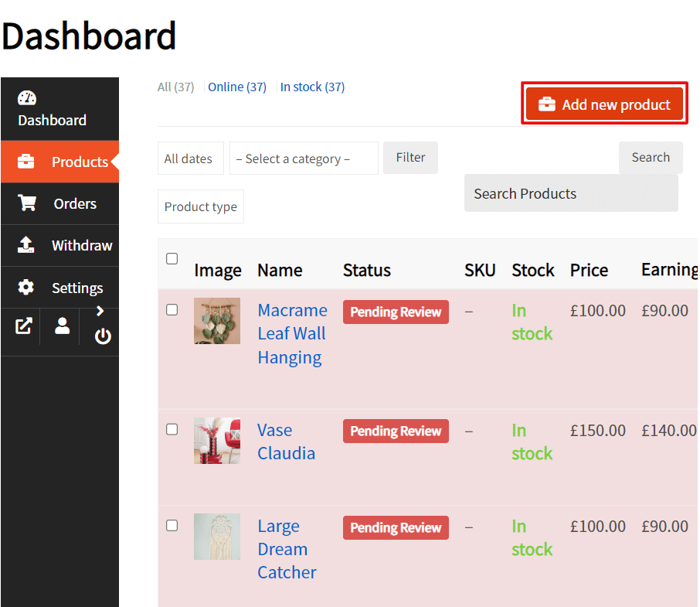The height and width of the screenshot is (607, 700).
Task: Expand Settings with the chevron arrow
Action: pos(100,311)
